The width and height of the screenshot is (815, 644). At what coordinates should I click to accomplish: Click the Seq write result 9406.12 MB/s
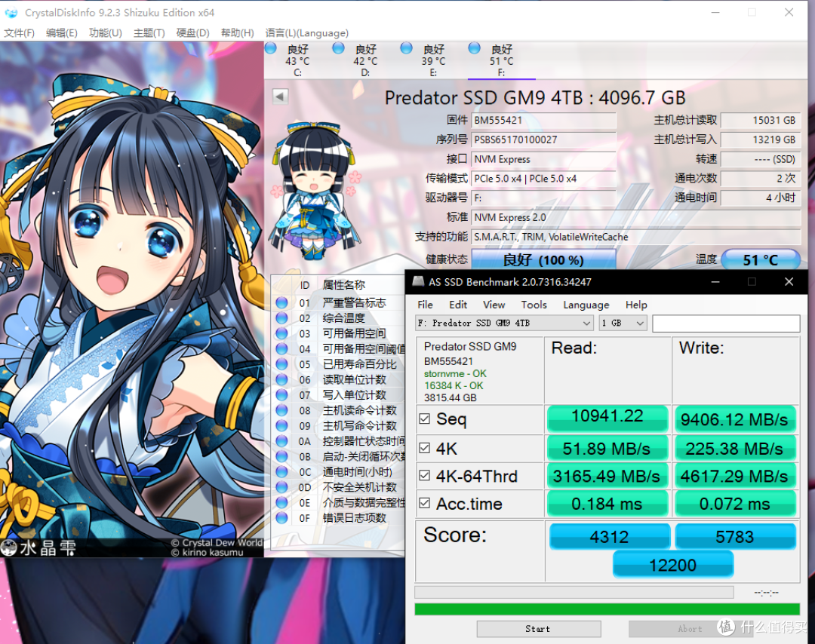735,419
